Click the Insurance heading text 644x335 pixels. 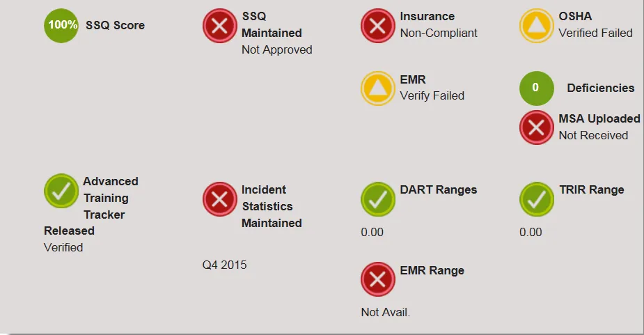click(x=427, y=17)
